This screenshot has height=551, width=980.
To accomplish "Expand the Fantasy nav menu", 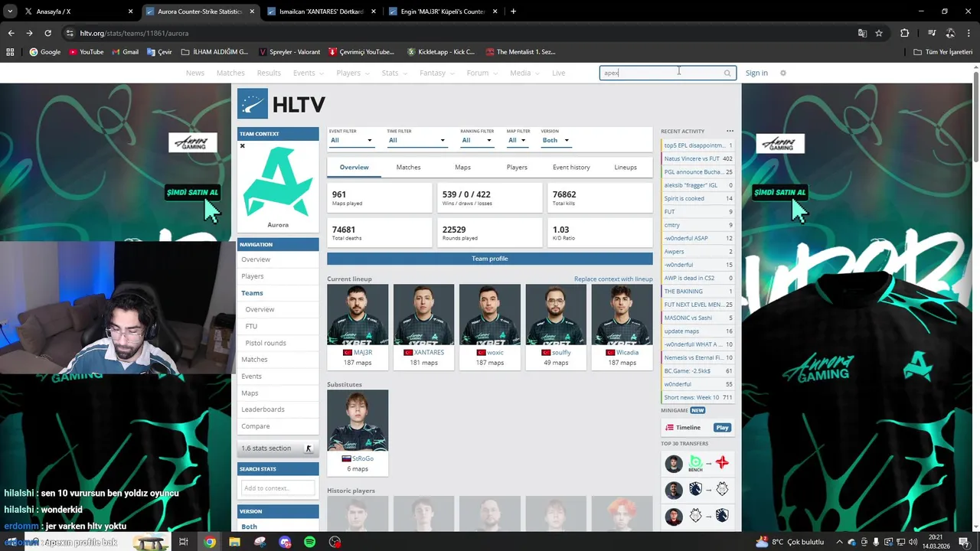I will pos(436,73).
